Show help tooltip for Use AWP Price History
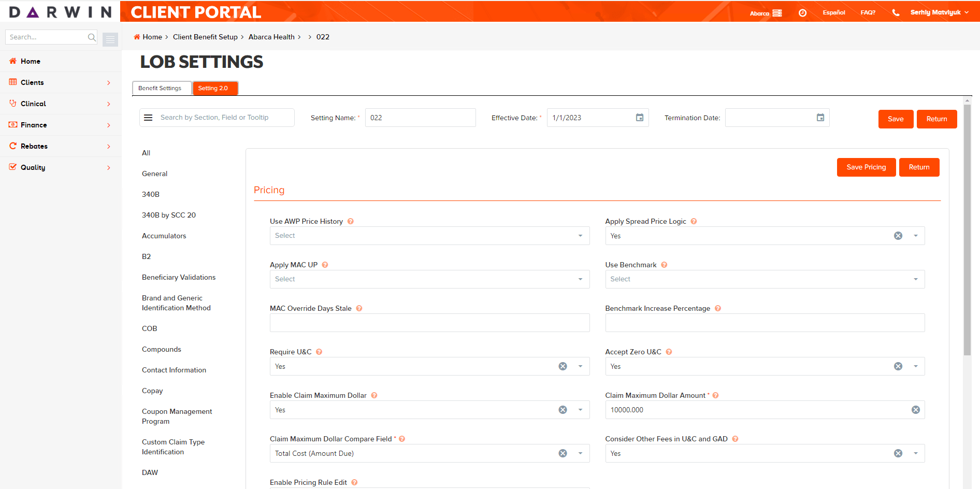Viewport: 980px width, 489px height. click(351, 221)
